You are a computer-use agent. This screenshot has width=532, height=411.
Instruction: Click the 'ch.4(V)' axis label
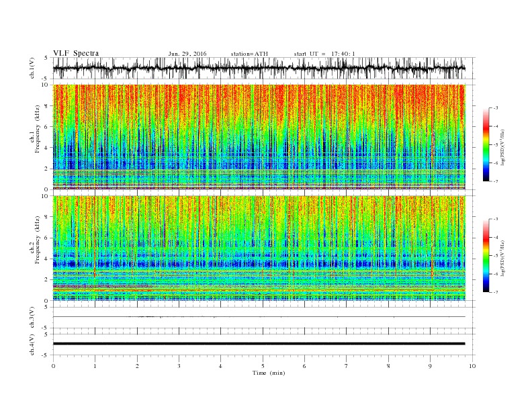(x=32, y=345)
